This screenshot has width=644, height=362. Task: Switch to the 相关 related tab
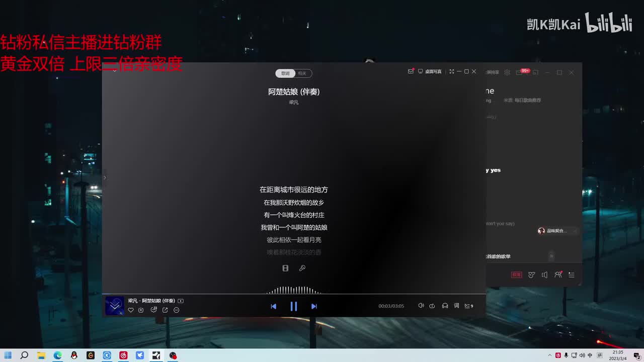click(302, 73)
